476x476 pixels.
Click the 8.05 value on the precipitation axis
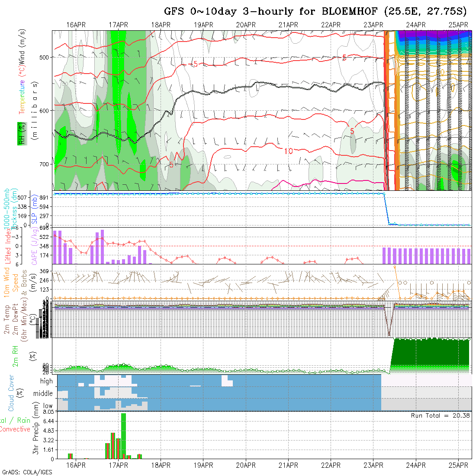click(x=48, y=412)
